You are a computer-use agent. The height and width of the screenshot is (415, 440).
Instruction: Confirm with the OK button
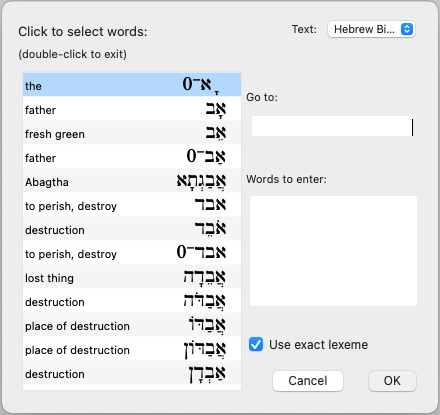point(392,381)
